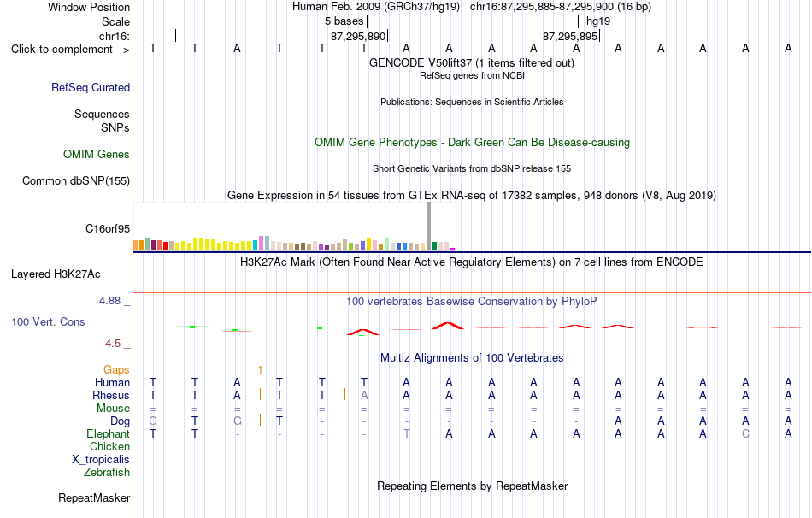812x518 pixels.
Task: Click the 87,295,895 position marker
Action: [571, 36]
